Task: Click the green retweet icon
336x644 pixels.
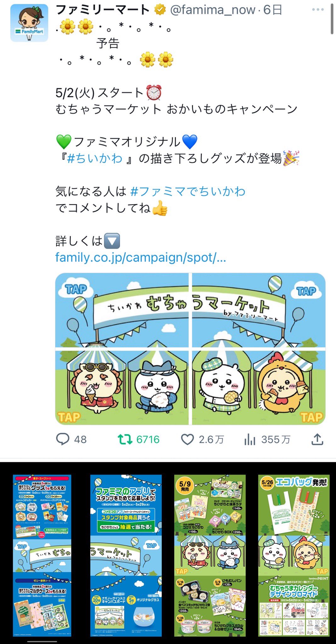Action: click(125, 439)
